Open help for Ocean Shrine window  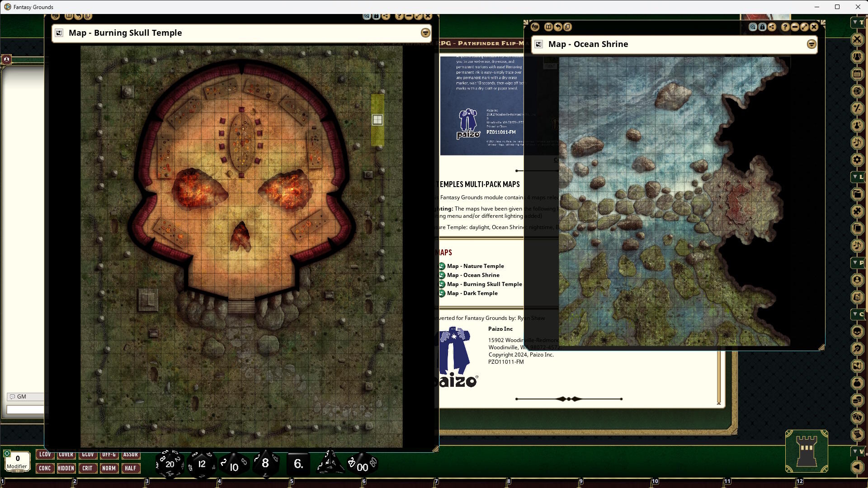(x=785, y=27)
